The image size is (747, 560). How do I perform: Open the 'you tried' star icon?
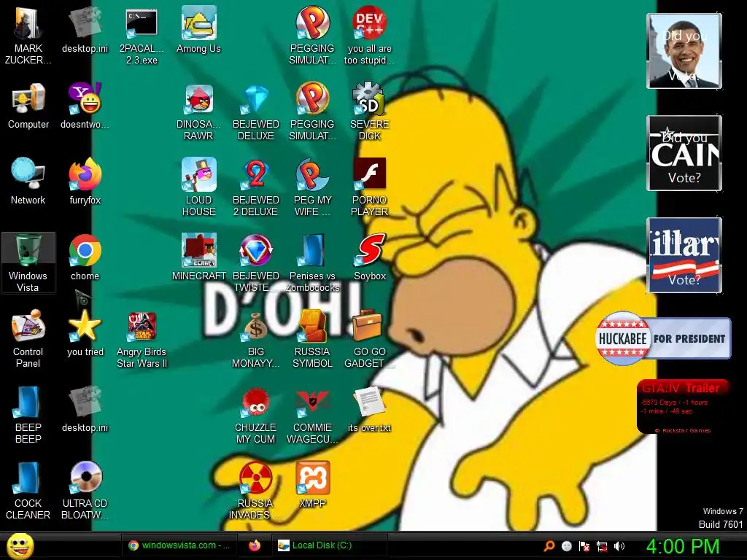click(85, 332)
